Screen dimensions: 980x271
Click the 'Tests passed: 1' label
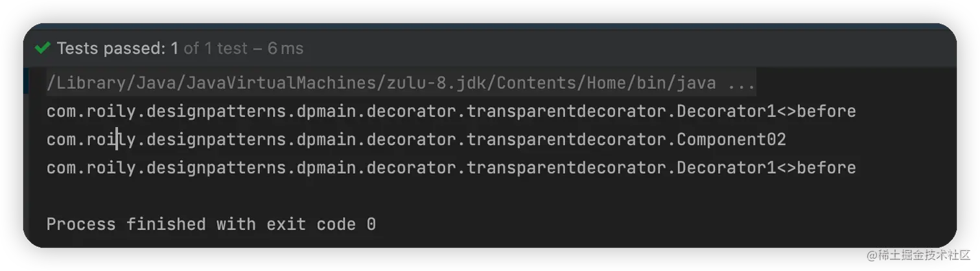(117, 49)
